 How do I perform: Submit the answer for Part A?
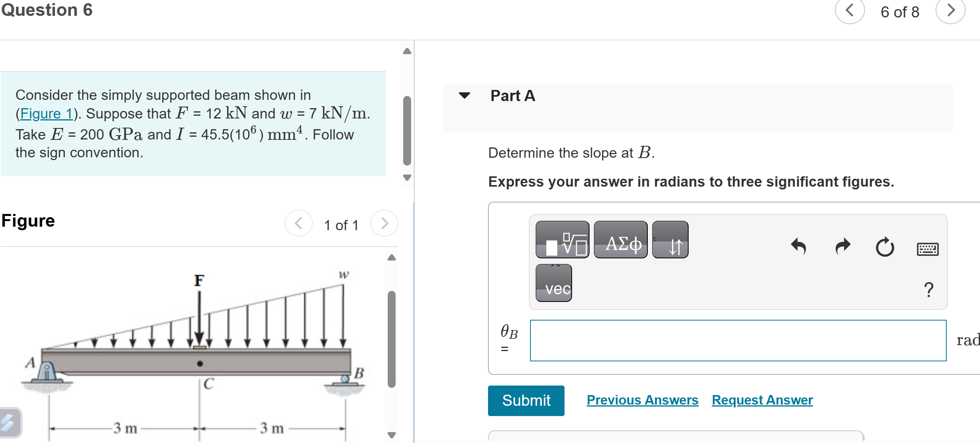526,400
